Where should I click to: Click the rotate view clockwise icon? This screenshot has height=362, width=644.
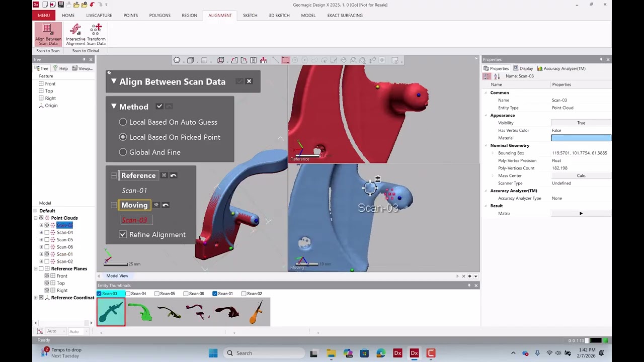(244, 60)
